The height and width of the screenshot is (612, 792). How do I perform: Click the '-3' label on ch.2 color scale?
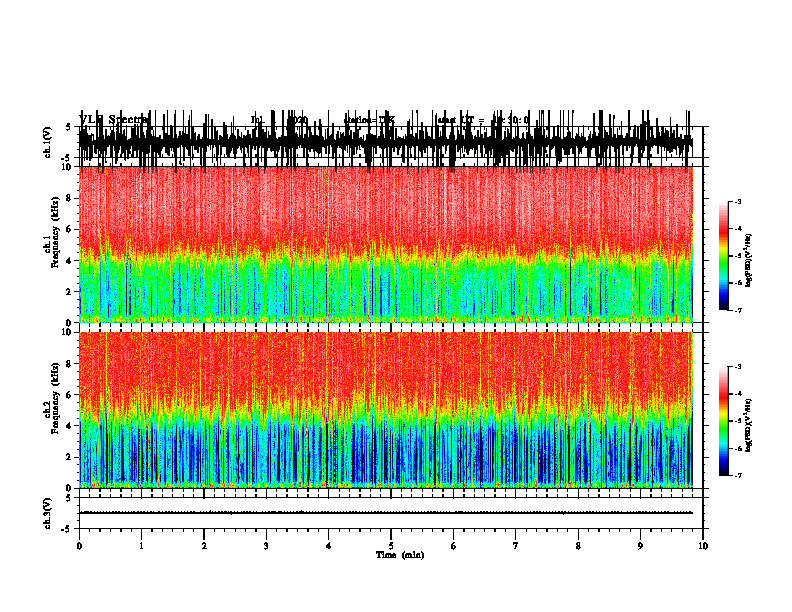point(737,367)
